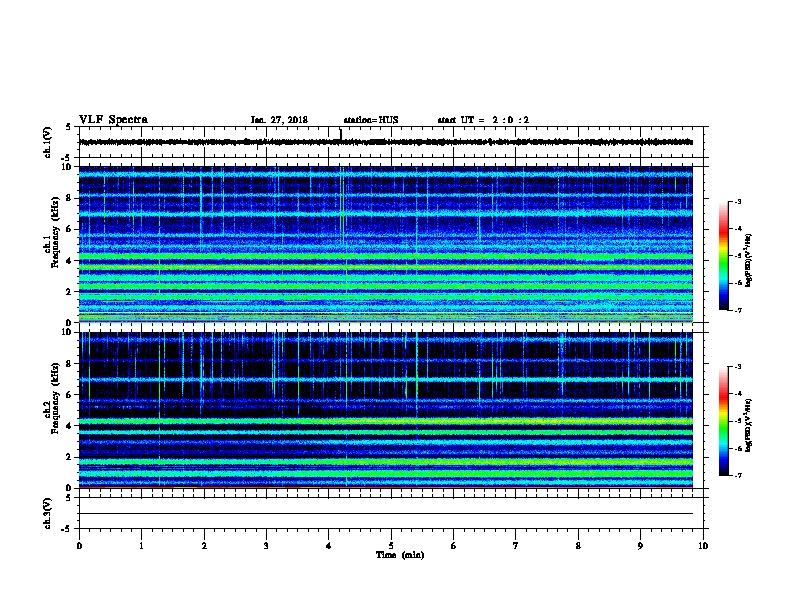Click the "VLF Spectra" plot title
The image size is (792, 612).
click(113, 120)
